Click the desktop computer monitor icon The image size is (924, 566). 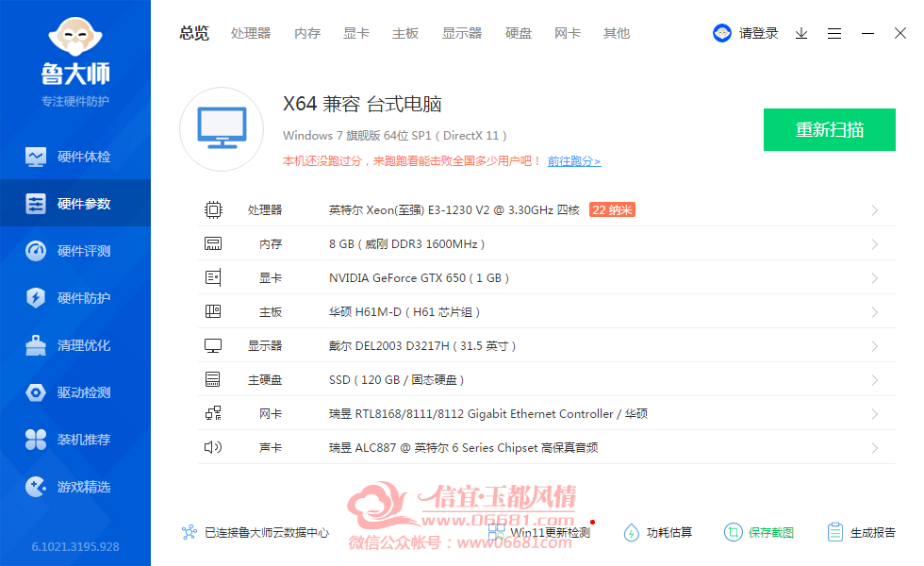coord(222,128)
